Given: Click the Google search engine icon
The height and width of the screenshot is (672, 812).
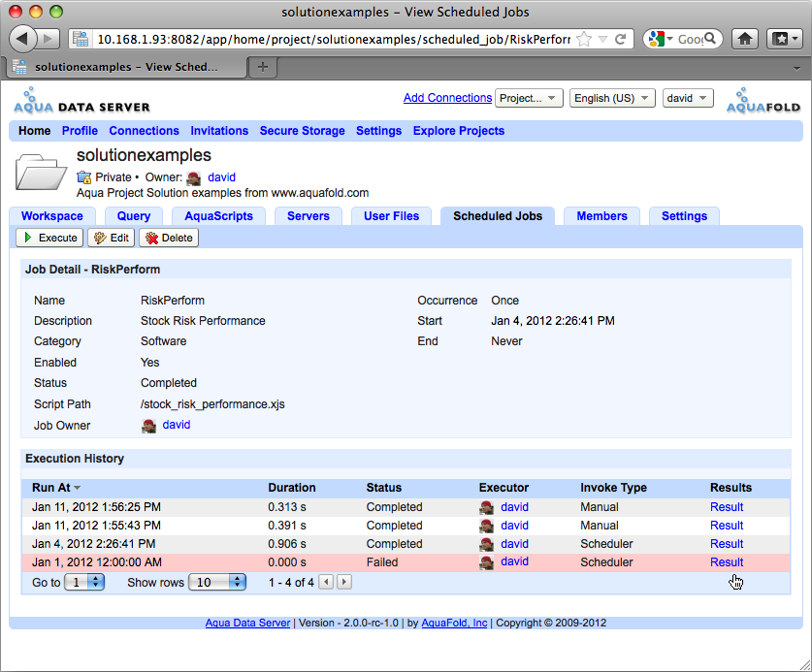Looking at the screenshot, I should tap(656, 39).
